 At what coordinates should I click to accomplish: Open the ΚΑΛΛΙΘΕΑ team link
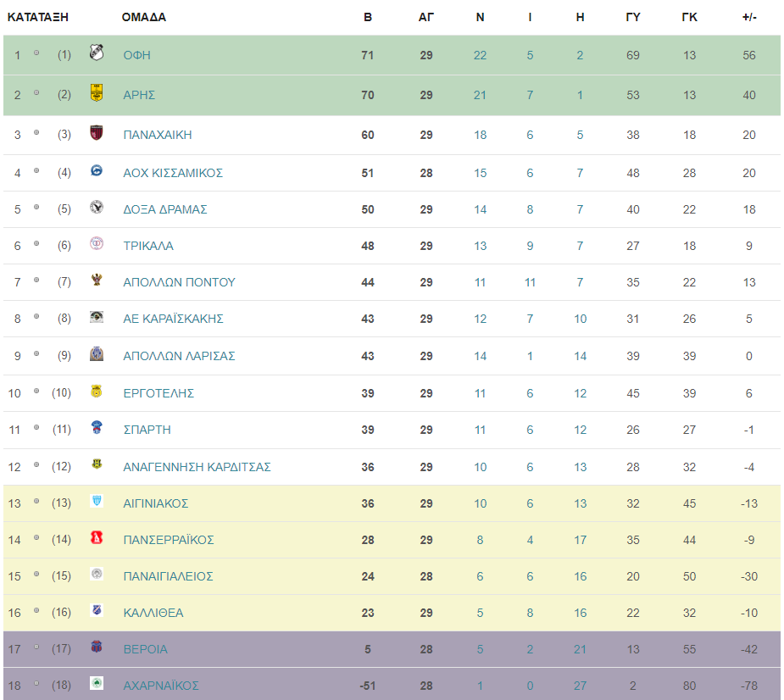pos(153,613)
